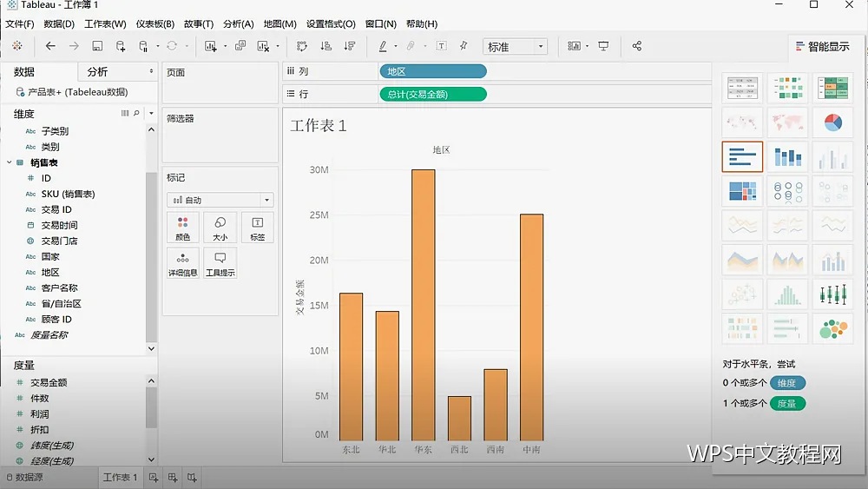The image size is (868, 489).
Task: Click the pause auto updates icon
Action: (x=143, y=46)
